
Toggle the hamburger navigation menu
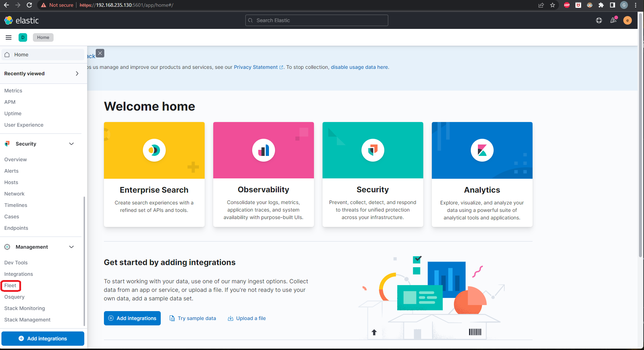coord(9,37)
